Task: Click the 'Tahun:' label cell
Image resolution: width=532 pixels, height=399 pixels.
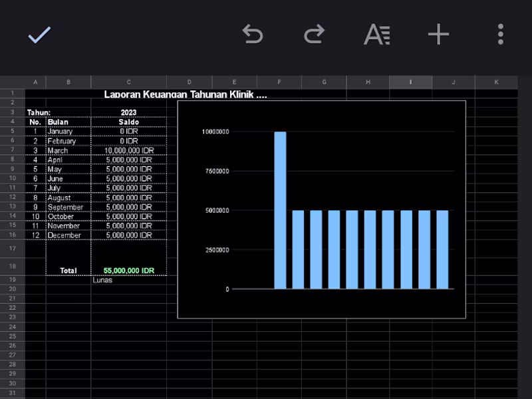Action: click(35, 112)
